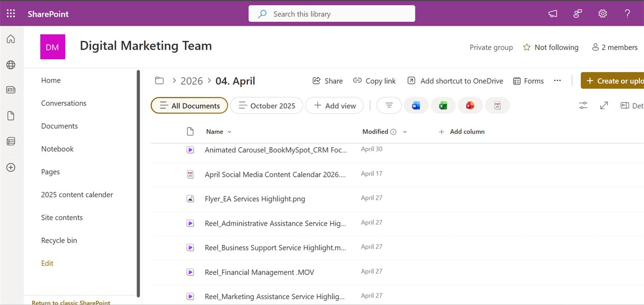Screen dimensions: 644x305
Task: Open the Settings gear icon
Action: coord(603,14)
